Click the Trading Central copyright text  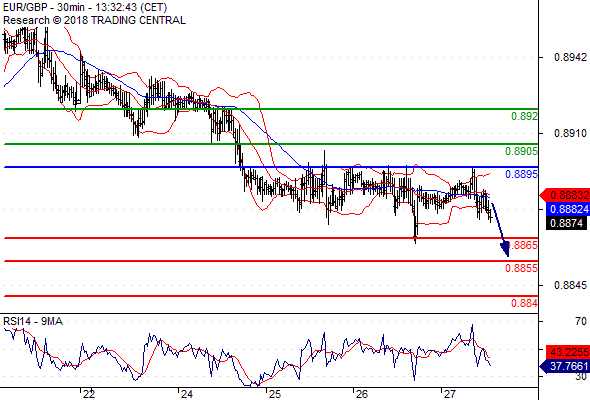coord(94,20)
